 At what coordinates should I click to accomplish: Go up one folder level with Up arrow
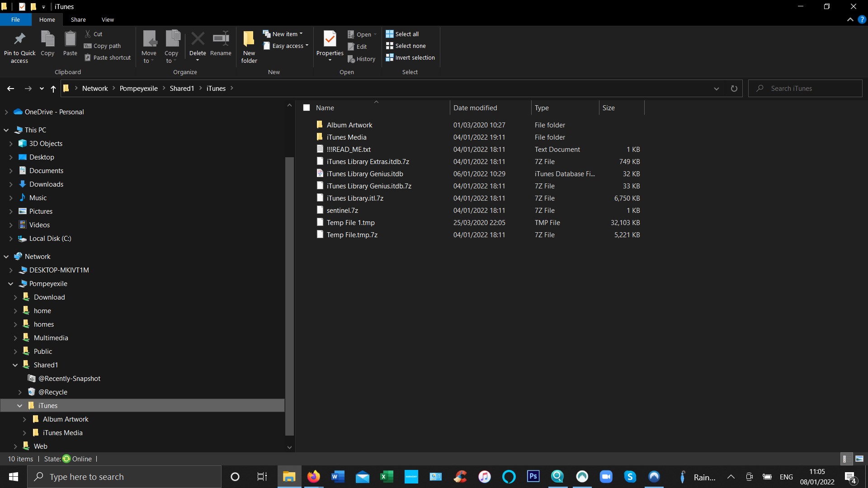pyautogui.click(x=53, y=89)
